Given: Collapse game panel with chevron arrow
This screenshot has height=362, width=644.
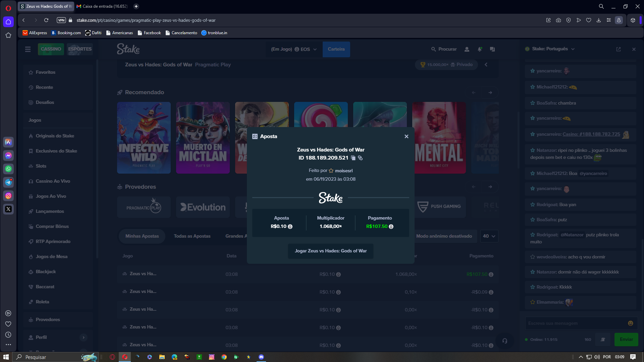Looking at the screenshot, I should pos(486,65).
